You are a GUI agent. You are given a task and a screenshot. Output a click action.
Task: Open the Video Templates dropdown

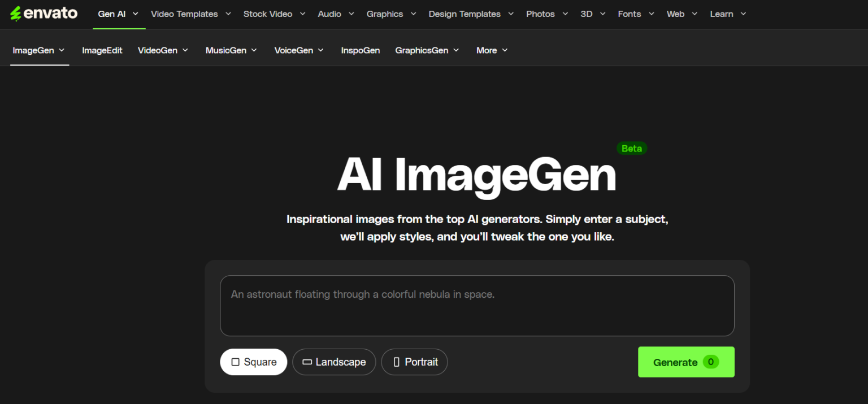click(191, 14)
